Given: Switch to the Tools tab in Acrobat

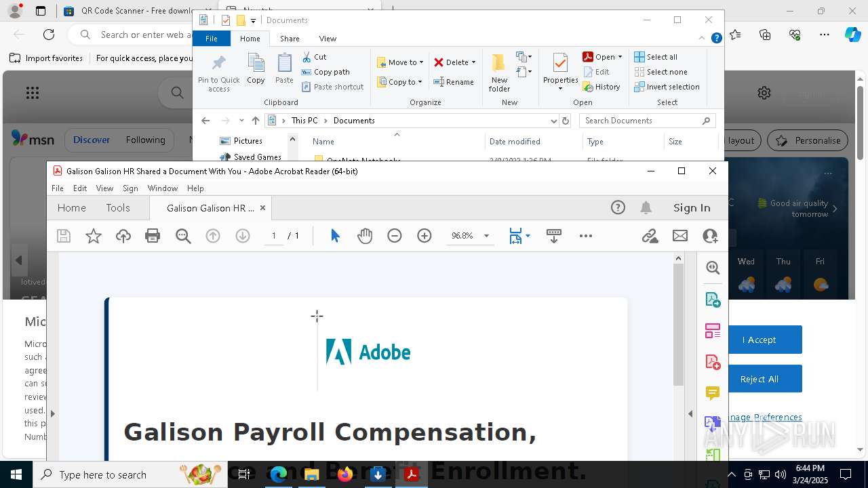Looking at the screenshot, I should [118, 208].
